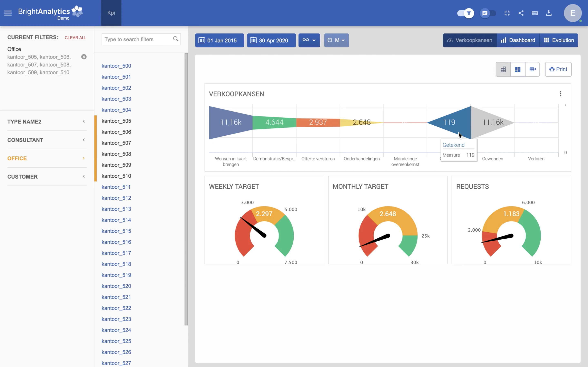The width and height of the screenshot is (588, 367).
Task: Click the fullscreen collapse icon
Action: pos(507,13)
